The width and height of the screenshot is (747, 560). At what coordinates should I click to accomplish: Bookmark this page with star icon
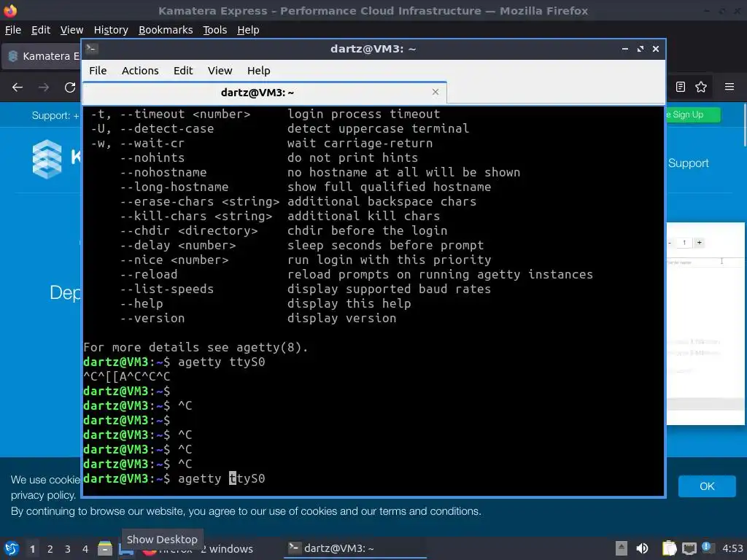[x=701, y=87]
